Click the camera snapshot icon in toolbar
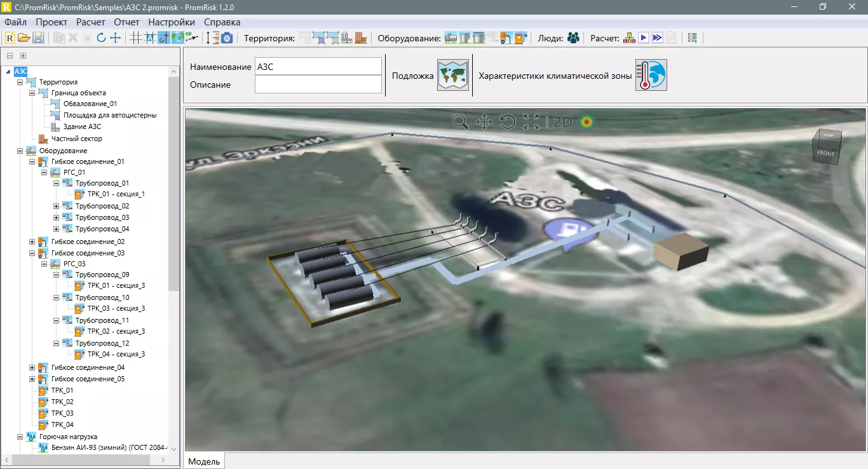This screenshot has height=469, width=868. click(x=227, y=38)
